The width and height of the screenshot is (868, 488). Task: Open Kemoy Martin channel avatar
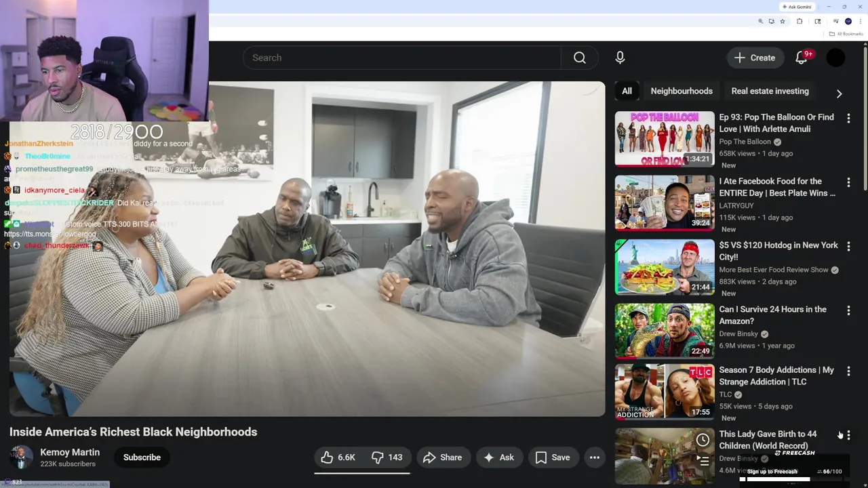(x=22, y=457)
